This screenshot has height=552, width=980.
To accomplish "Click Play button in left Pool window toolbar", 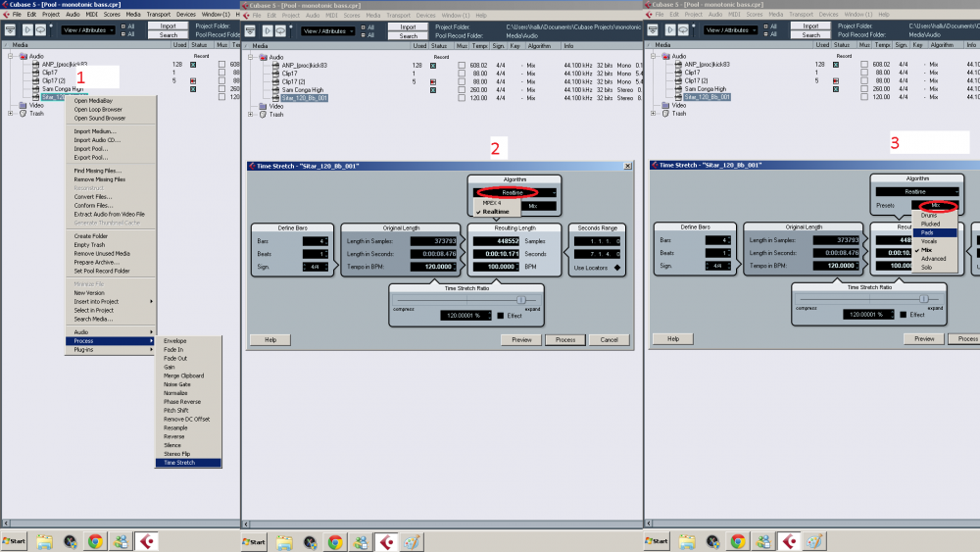I will point(27,29).
